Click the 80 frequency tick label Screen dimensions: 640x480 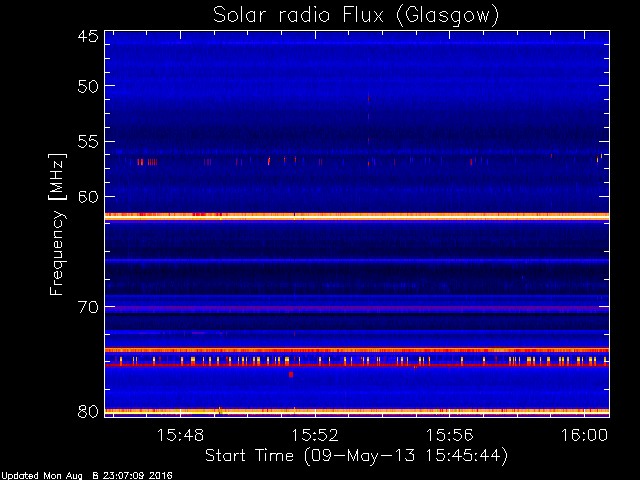click(x=88, y=411)
